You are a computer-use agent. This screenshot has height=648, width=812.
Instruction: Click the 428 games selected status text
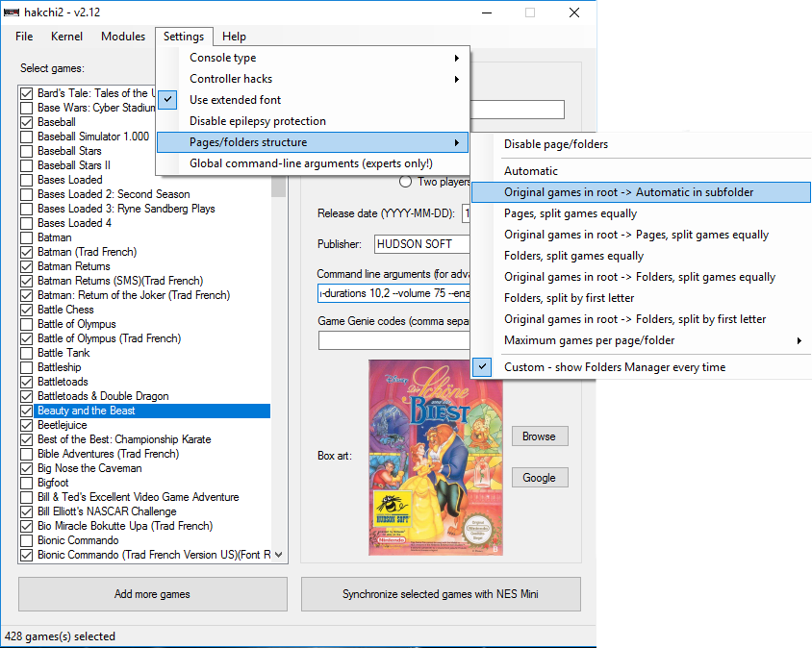[60, 636]
